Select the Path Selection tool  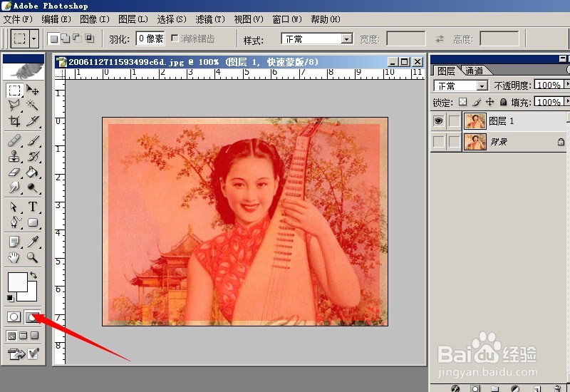tap(14, 207)
